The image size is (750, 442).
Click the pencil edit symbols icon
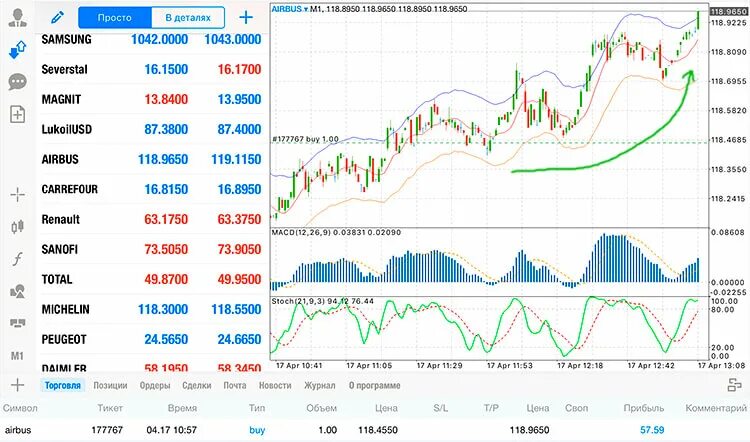[57, 18]
